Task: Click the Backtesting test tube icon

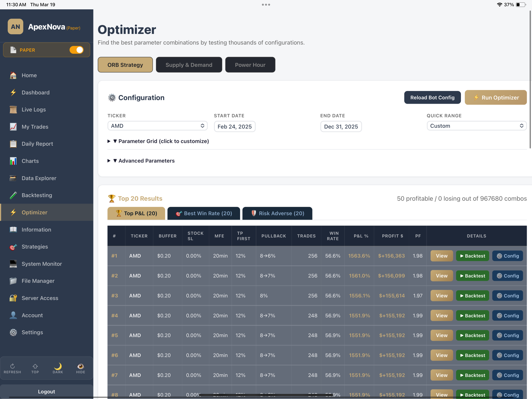Action: [x=13, y=195]
